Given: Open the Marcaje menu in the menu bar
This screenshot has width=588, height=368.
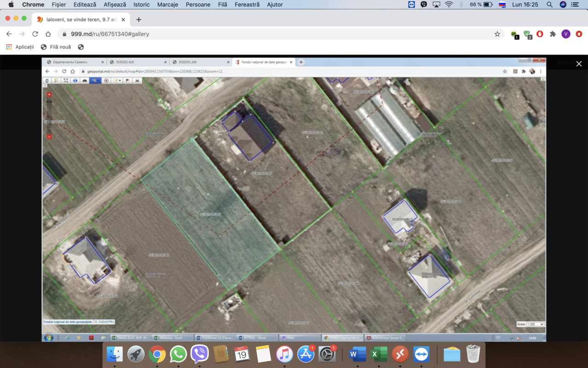Looking at the screenshot, I should tap(168, 5).
